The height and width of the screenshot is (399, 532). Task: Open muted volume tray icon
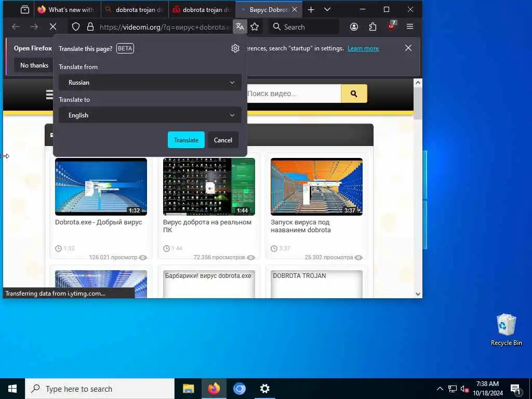(464, 389)
